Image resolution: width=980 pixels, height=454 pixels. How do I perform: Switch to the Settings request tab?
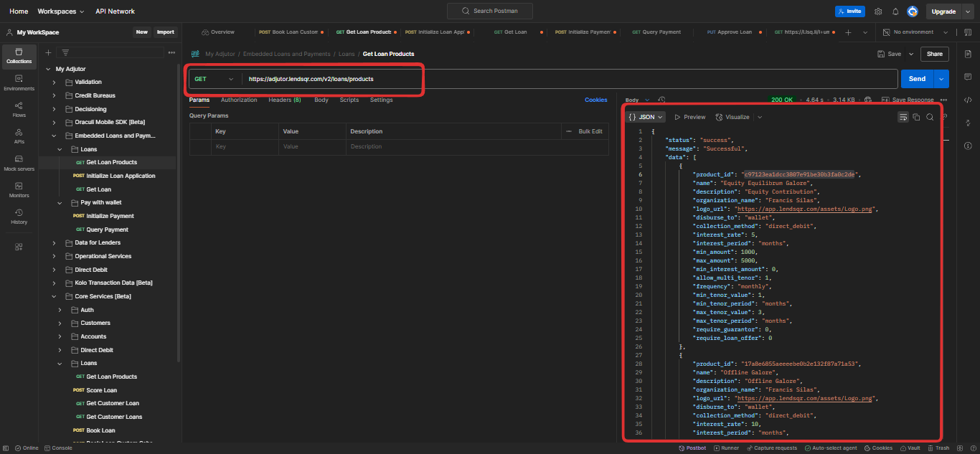point(382,100)
